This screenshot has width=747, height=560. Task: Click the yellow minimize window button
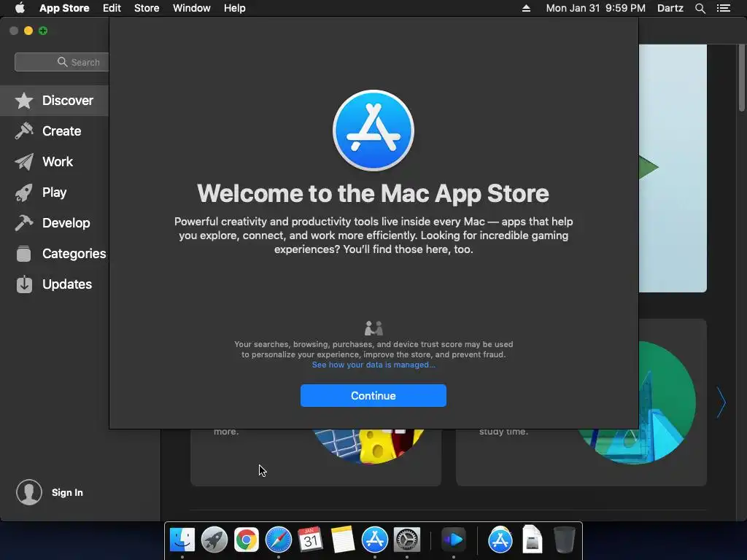(28, 31)
